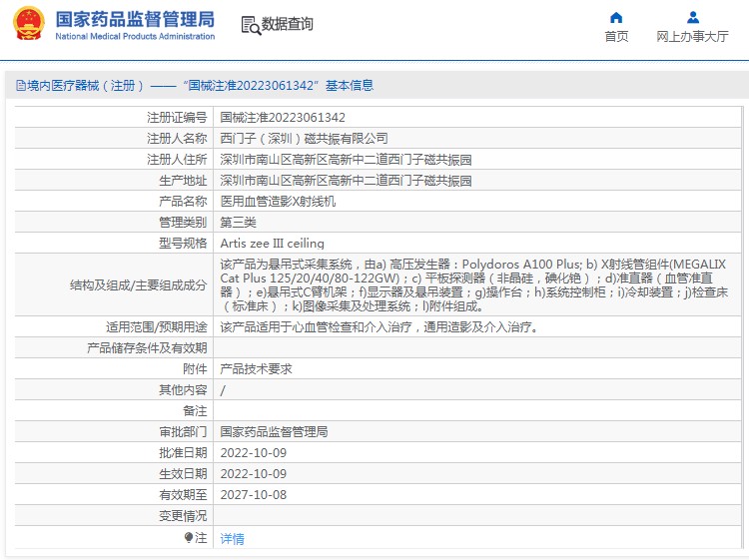Select model Artis zee III ceiling
The image size is (749, 560).
pos(272,244)
